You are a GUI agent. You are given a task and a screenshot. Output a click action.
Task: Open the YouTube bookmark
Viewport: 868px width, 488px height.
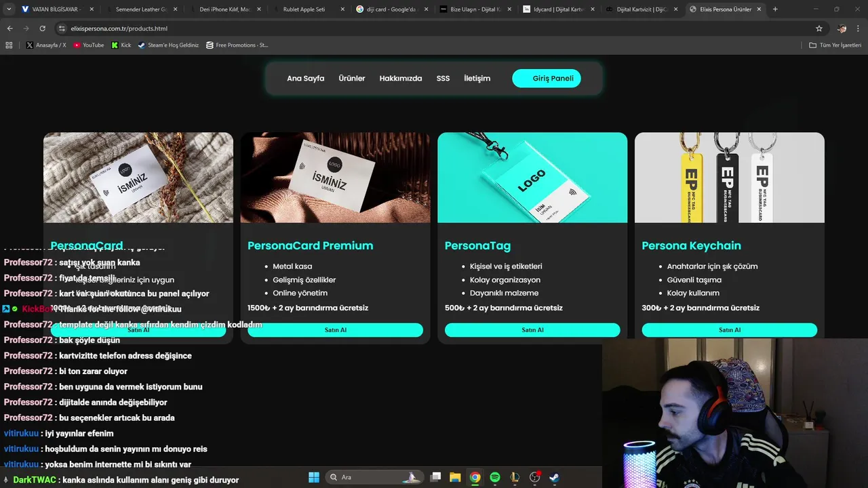pyautogui.click(x=88, y=45)
